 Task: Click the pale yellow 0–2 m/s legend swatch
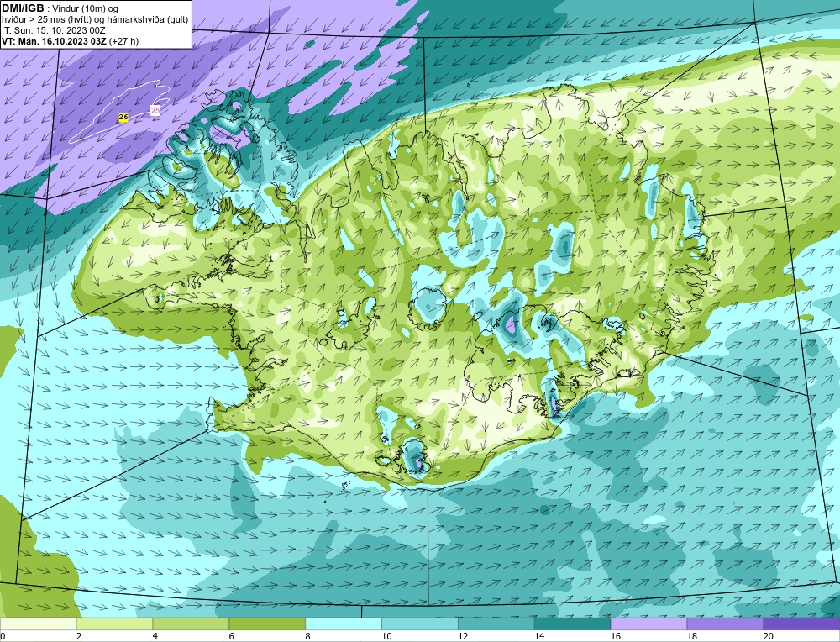tap(39, 624)
